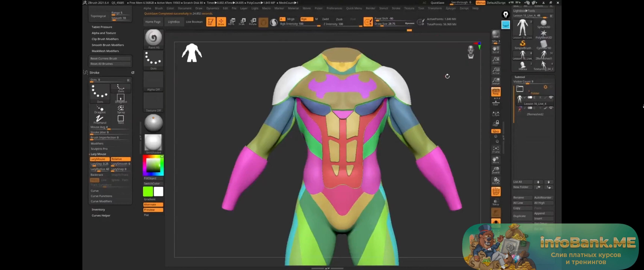Image resolution: width=644 pixels, height=270 pixels.
Task: Switch to the Scale gizmo mode
Action: click(242, 22)
